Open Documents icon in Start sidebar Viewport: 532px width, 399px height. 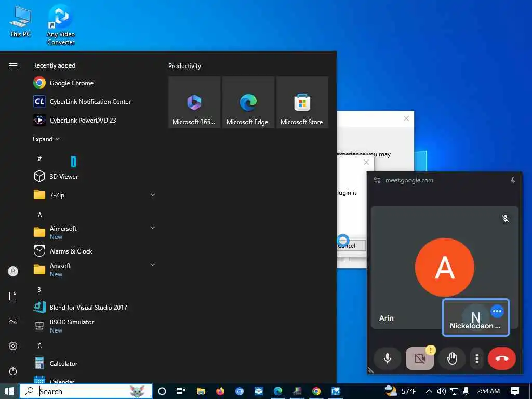click(13, 296)
